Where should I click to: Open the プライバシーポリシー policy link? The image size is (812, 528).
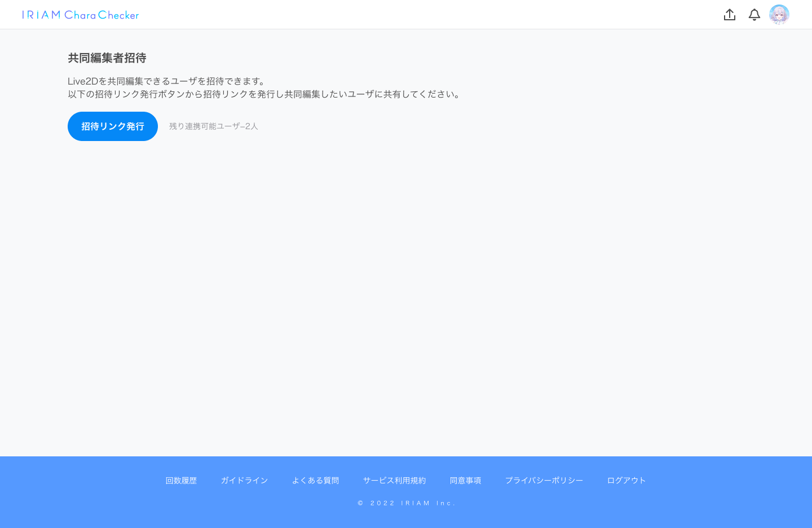coord(544,480)
